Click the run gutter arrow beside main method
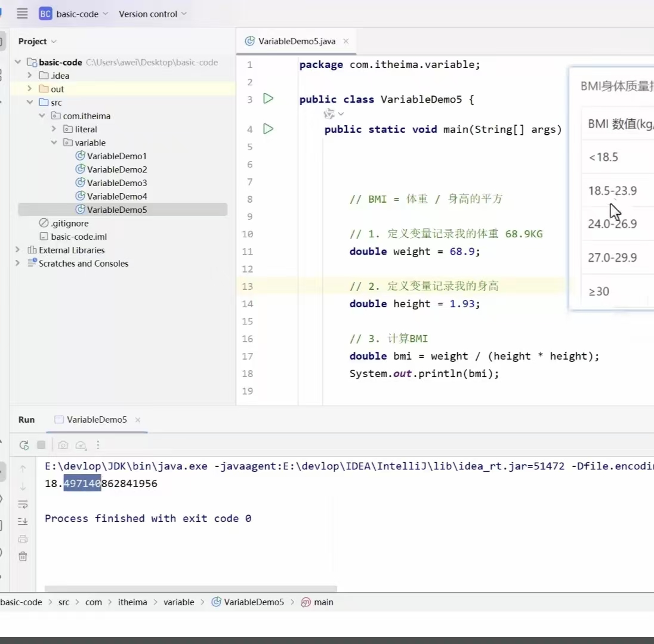The height and width of the screenshot is (644, 654). 268,129
